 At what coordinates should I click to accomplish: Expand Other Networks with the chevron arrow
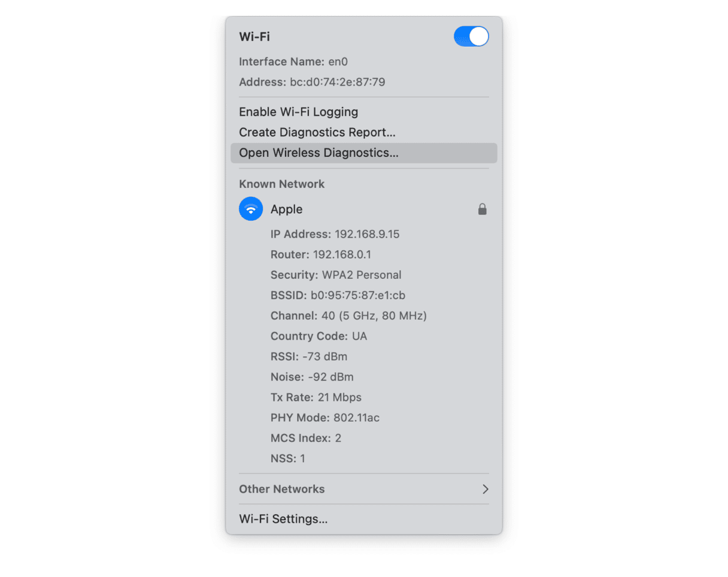point(485,489)
